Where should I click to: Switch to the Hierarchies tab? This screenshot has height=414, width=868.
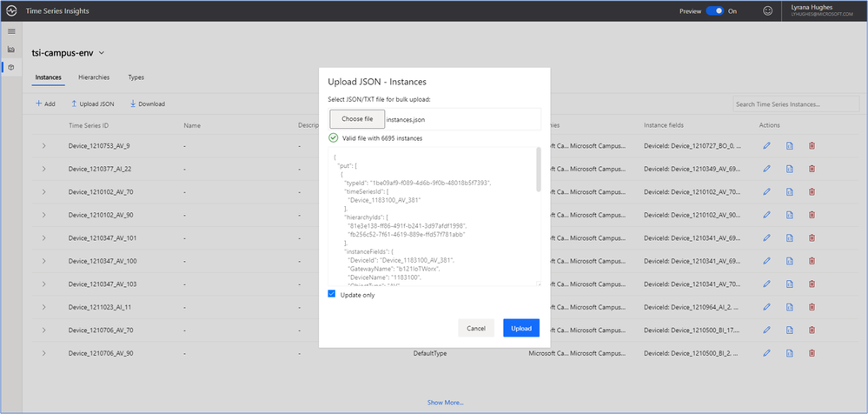94,77
